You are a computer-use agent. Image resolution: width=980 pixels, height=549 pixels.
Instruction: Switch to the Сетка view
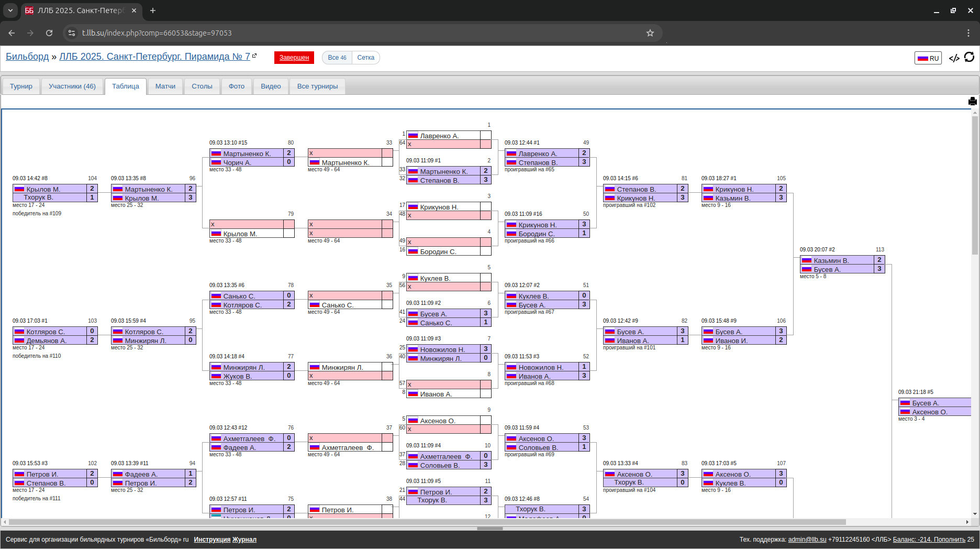tap(365, 58)
